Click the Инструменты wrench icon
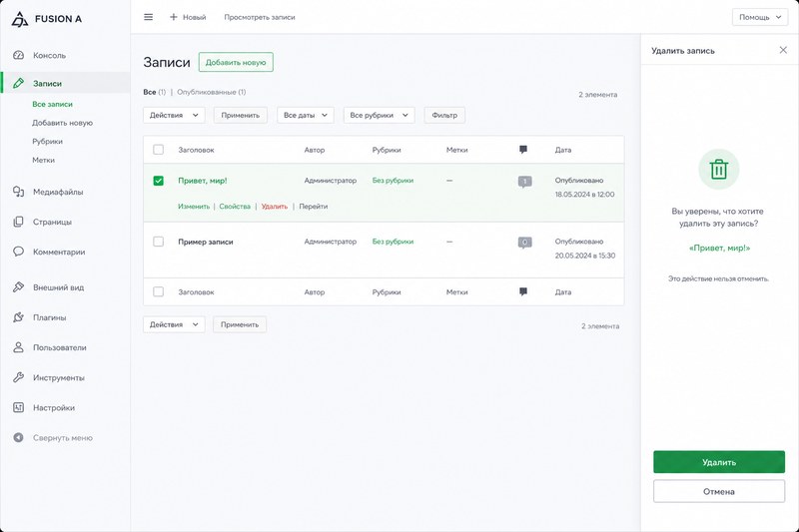Image resolution: width=799 pixels, height=532 pixels. (x=18, y=377)
